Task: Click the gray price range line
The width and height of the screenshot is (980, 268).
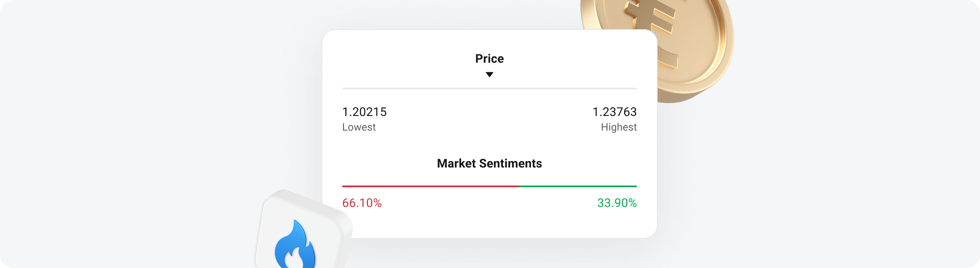Action: coord(489,88)
